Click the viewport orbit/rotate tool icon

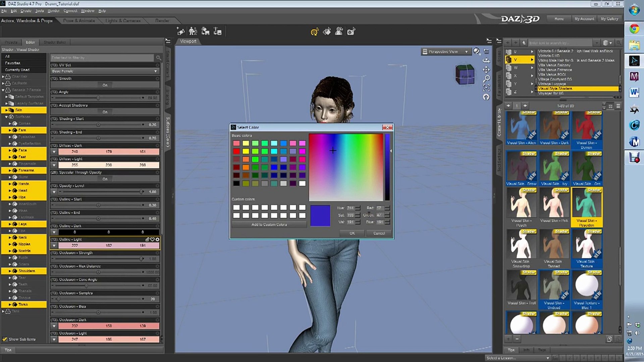[x=486, y=61]
